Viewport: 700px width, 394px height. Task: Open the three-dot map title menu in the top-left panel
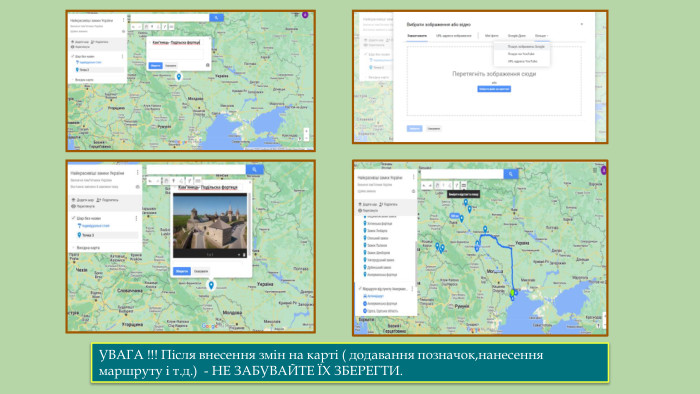pyautogui.click(x=124, y=21)
